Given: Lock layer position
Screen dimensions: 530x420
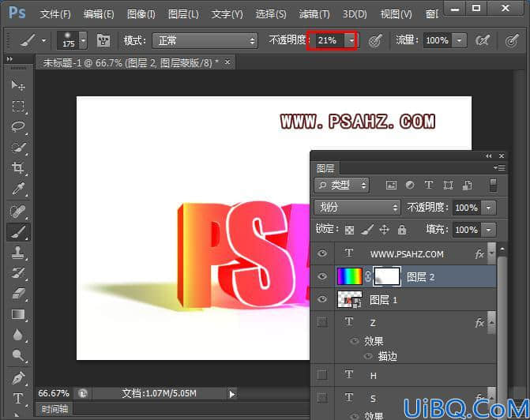Looking at the screenshot, I should [385, 230].
